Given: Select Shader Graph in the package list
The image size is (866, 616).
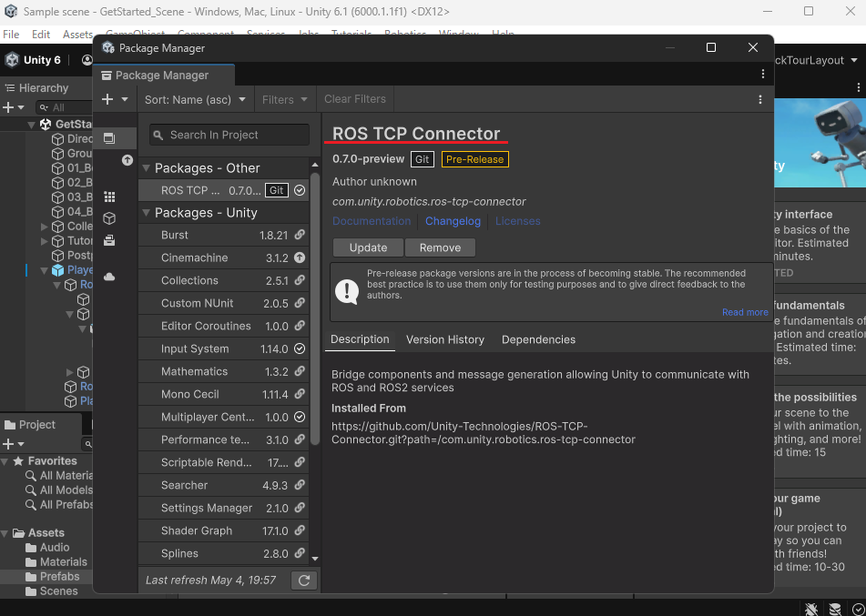Looking at the screenshot, I should tap(196, 530).
